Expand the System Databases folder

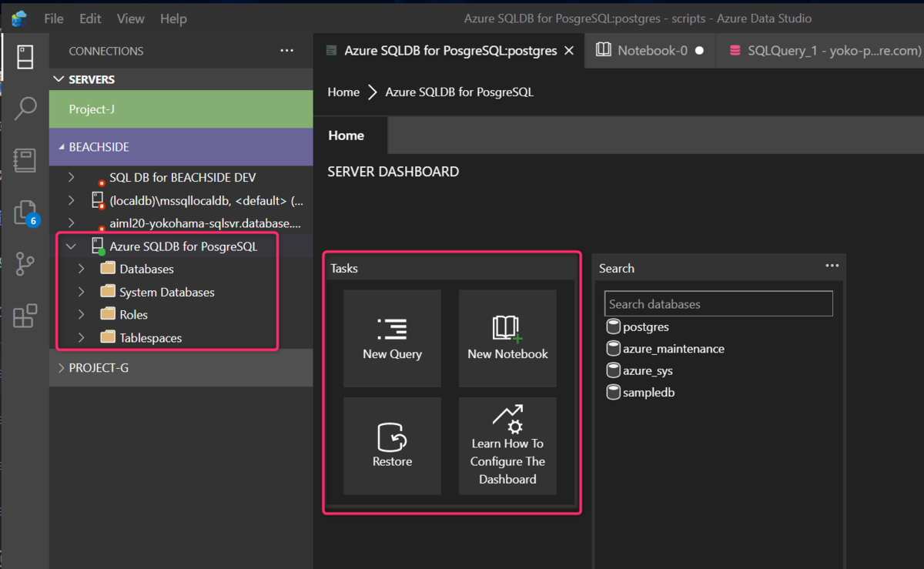click(82, 292)
